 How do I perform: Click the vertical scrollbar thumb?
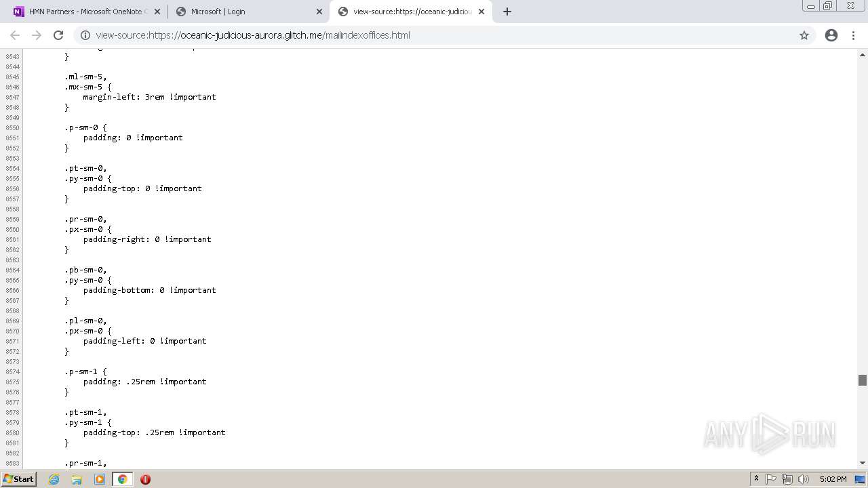click(863, 380)
